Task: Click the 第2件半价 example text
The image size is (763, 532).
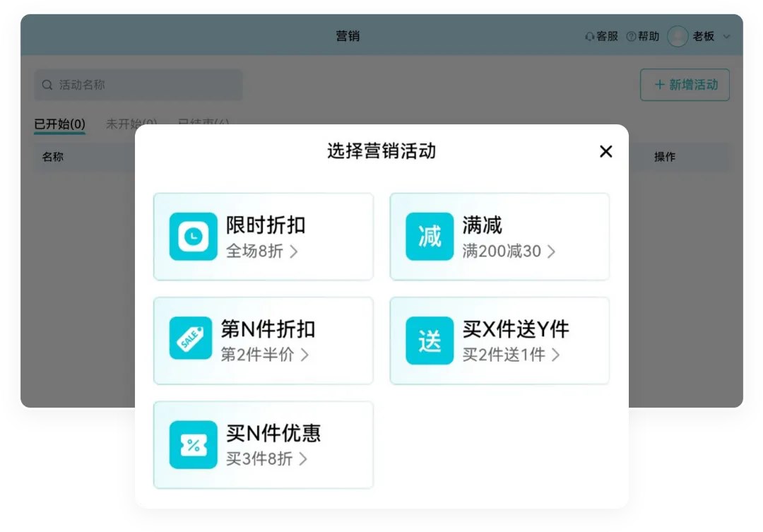Action: click(257, 355)
